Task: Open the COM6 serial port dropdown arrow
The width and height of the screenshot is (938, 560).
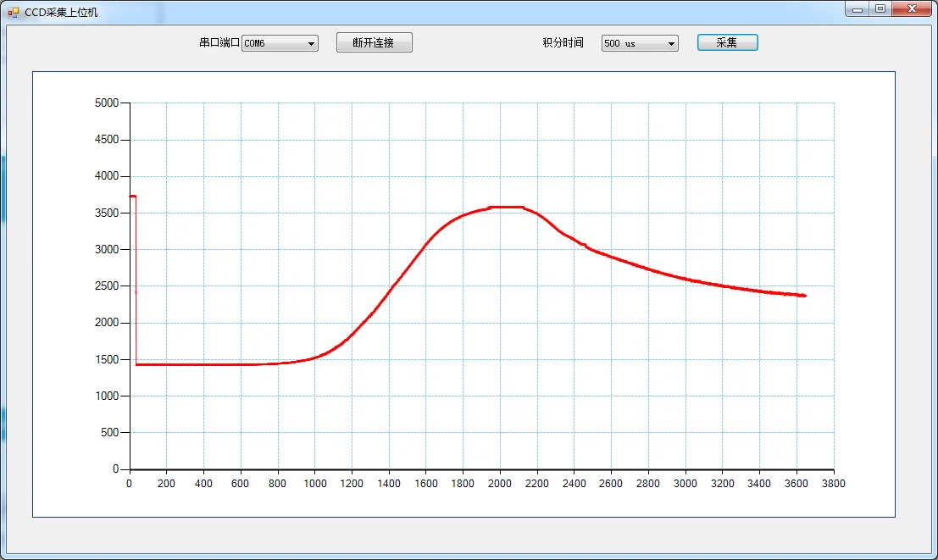Action: tap(311, 44)
